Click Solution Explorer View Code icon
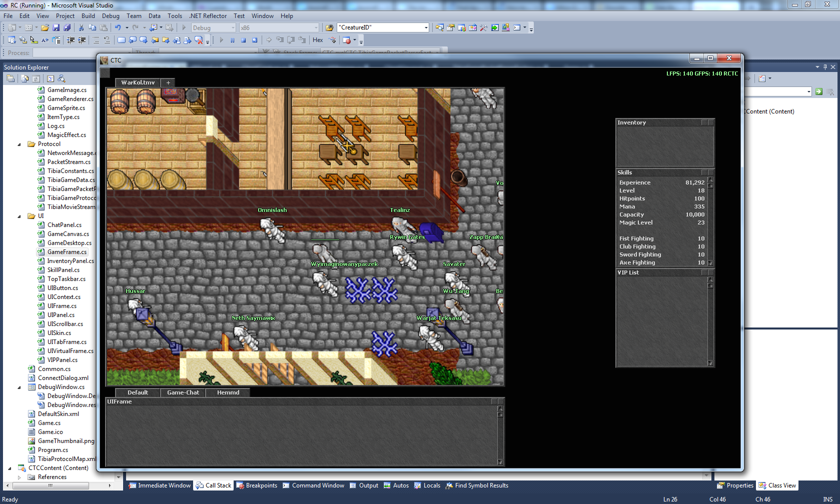Screen dimensions: 840x504 [50, 78]
